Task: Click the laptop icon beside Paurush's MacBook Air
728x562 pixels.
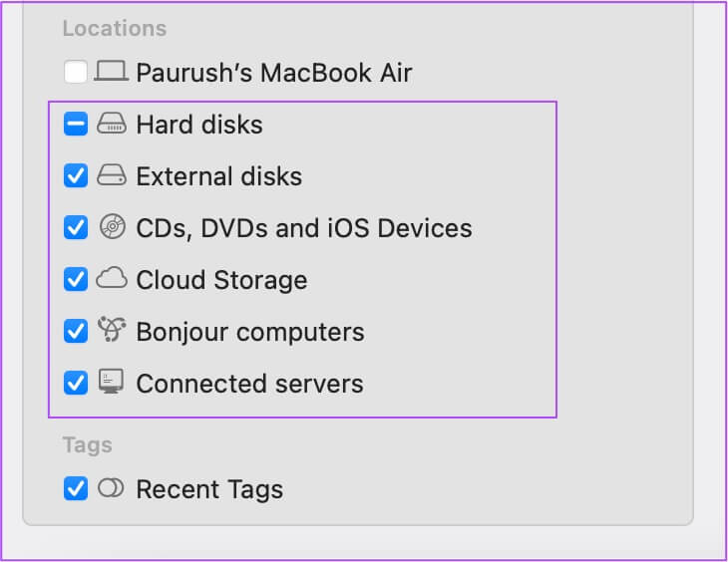Action: tap(112, 73)
